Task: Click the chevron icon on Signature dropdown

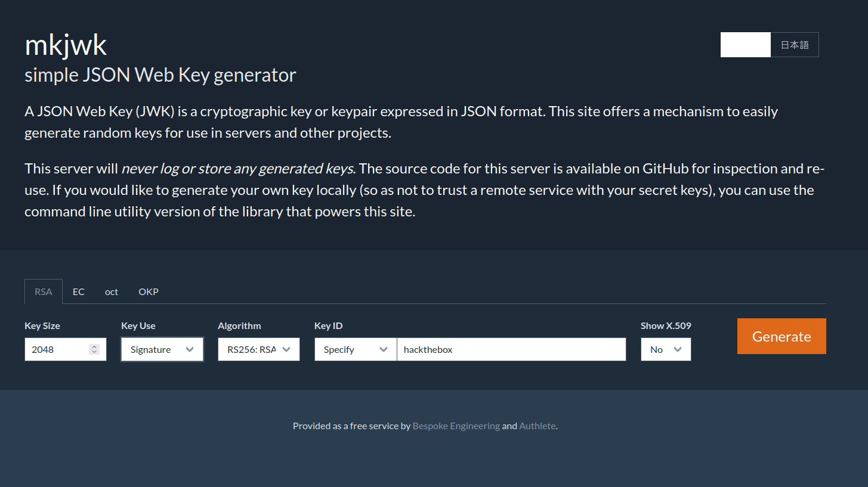Action: (190, 349)
